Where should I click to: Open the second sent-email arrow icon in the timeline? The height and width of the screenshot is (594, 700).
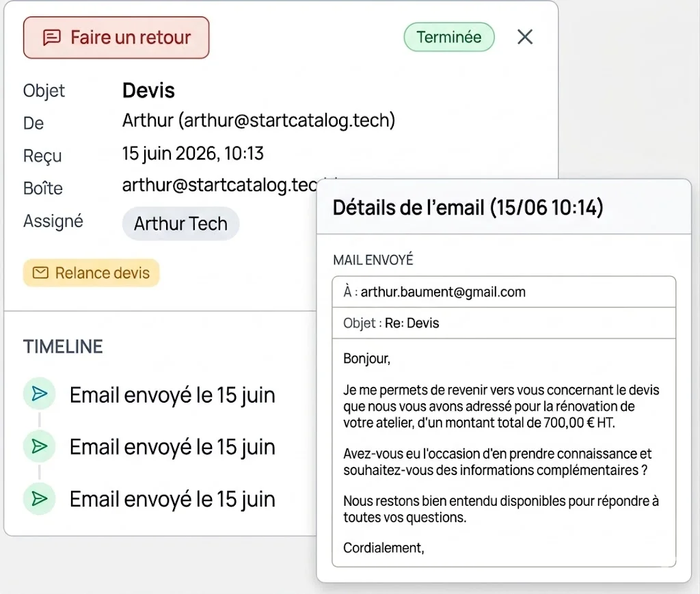pos(39,446)
